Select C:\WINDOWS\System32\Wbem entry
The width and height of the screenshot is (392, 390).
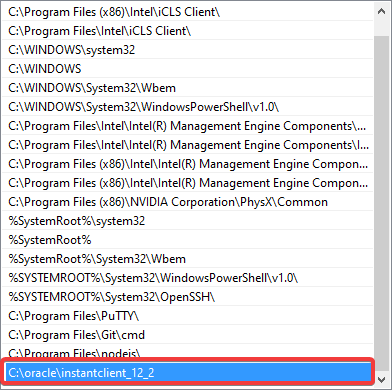[x=187, y=88]
